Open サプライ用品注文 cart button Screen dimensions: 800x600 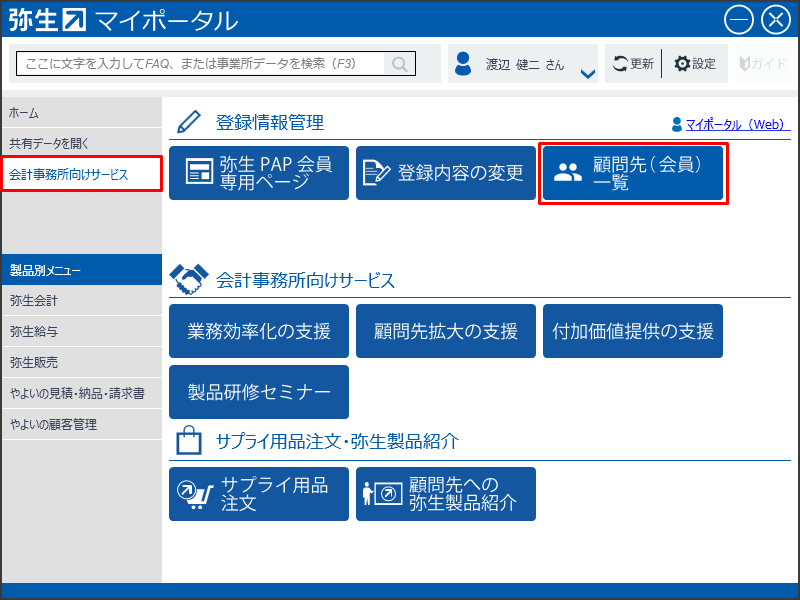point(259,494)
